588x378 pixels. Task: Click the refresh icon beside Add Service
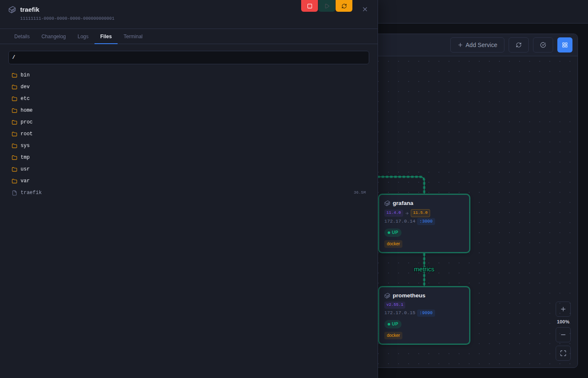(519, 45)
